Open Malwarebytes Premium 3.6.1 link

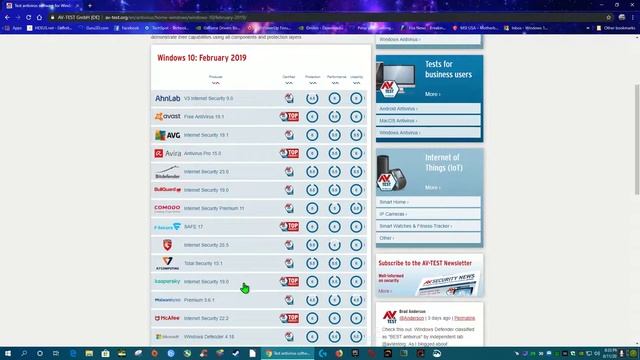[199, 300]
